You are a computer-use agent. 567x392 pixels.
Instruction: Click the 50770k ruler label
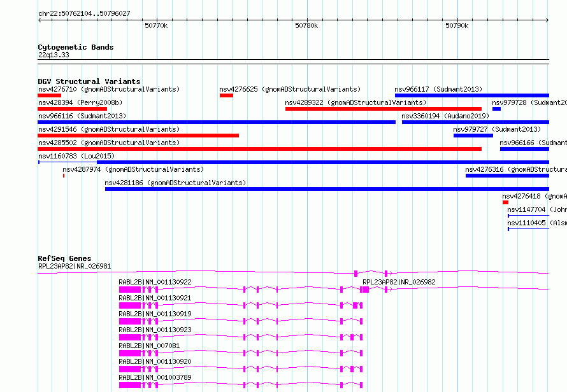tap(156, 25)
